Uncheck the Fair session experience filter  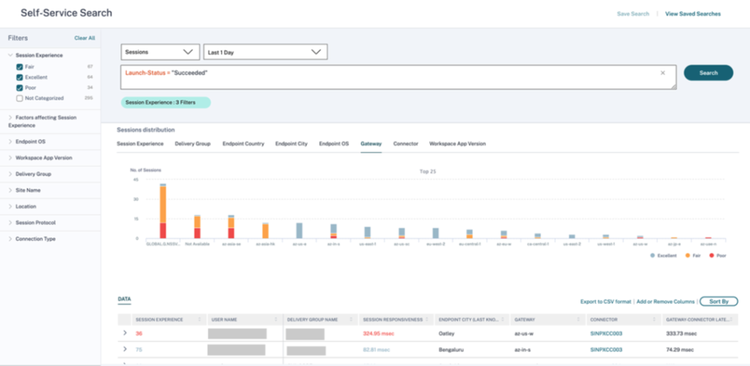coord(20,67)
